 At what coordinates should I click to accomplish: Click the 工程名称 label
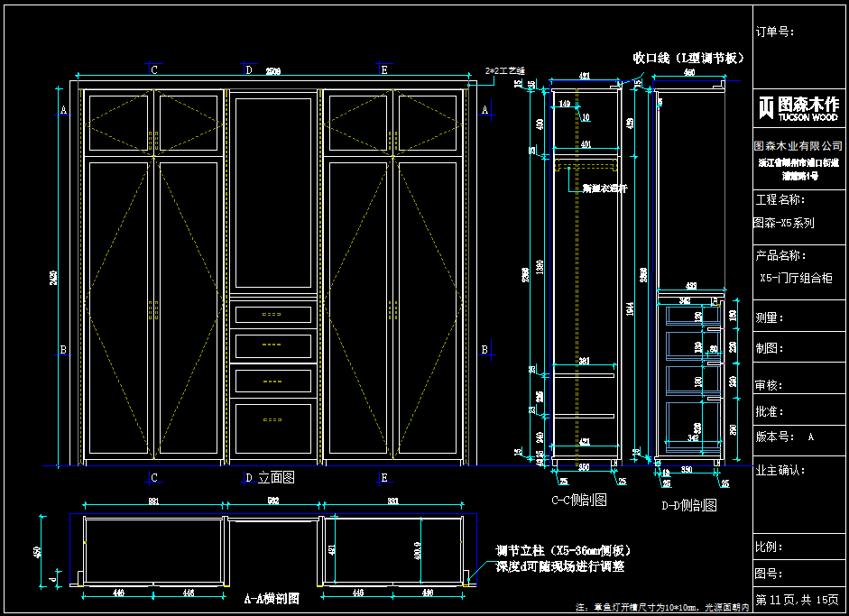pos(780,199)
